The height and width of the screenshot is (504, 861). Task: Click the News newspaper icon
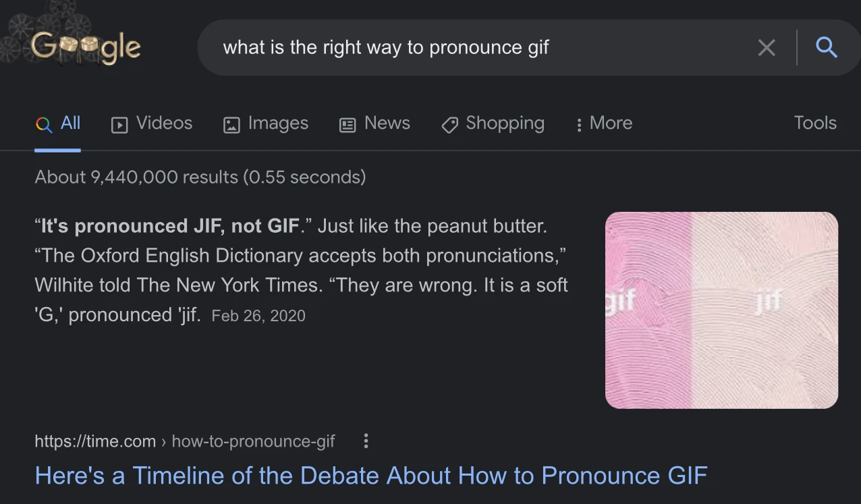347,124
